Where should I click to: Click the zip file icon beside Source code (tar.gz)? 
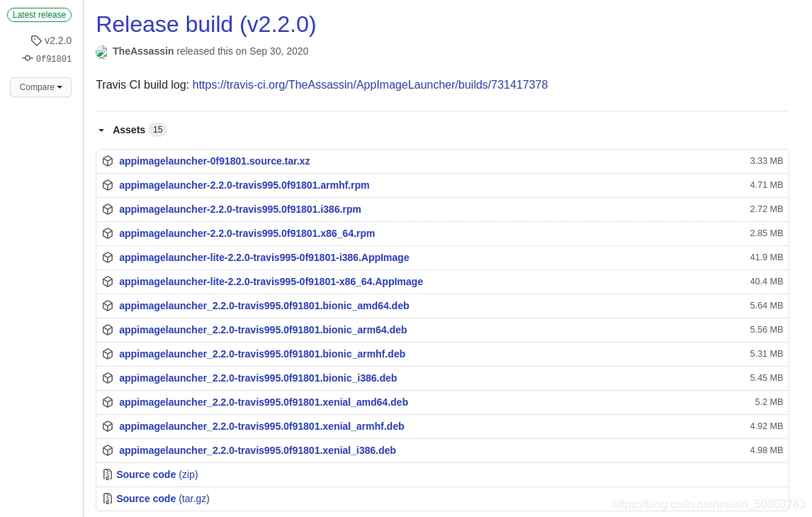pyautogui.click(x=108, y=499)
